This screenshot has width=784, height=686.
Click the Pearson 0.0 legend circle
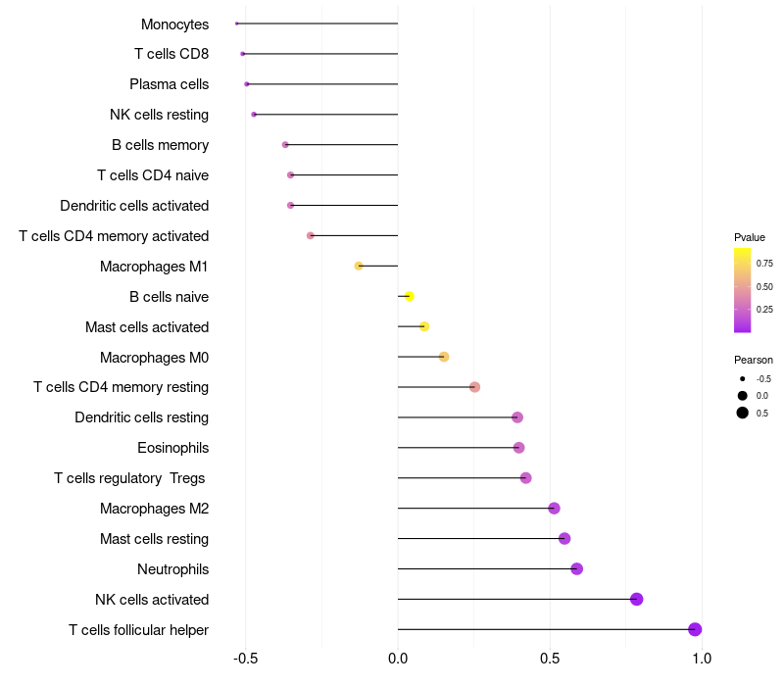point(743,395)
